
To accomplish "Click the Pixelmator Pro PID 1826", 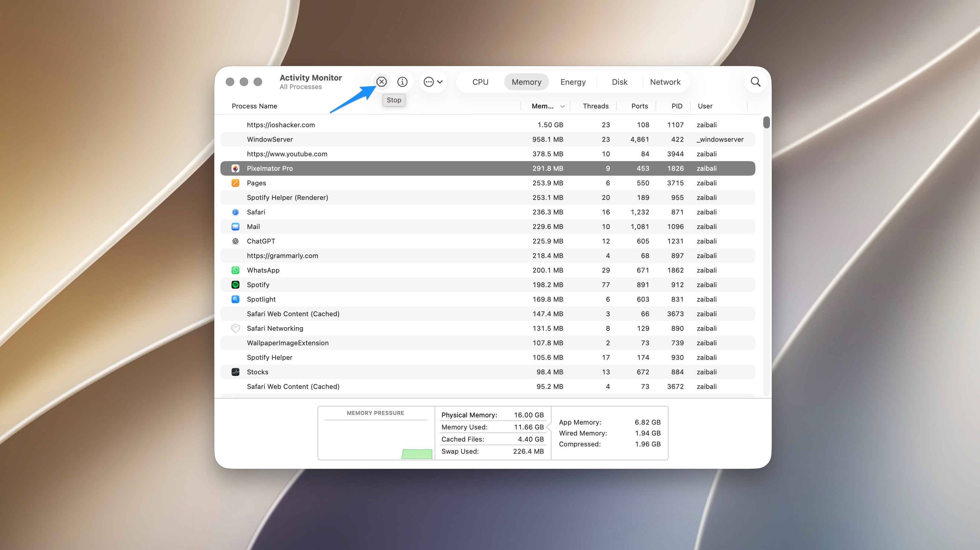I will pos(675,168).
